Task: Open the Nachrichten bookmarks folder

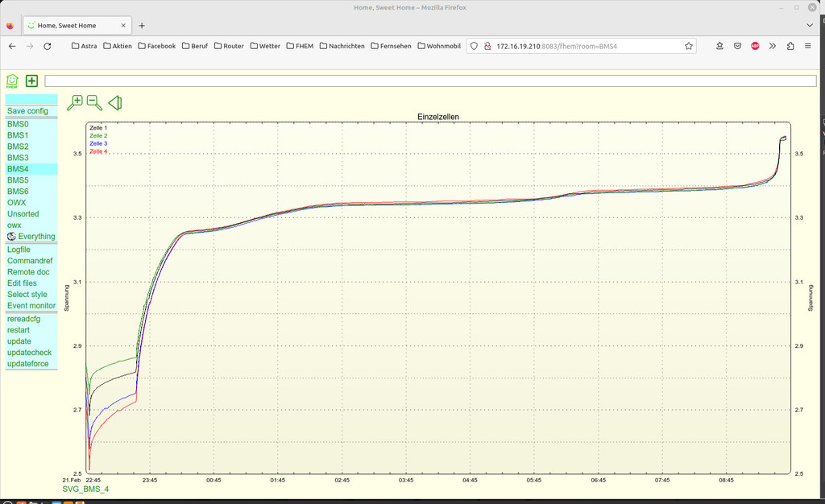Action: point(342,46)
